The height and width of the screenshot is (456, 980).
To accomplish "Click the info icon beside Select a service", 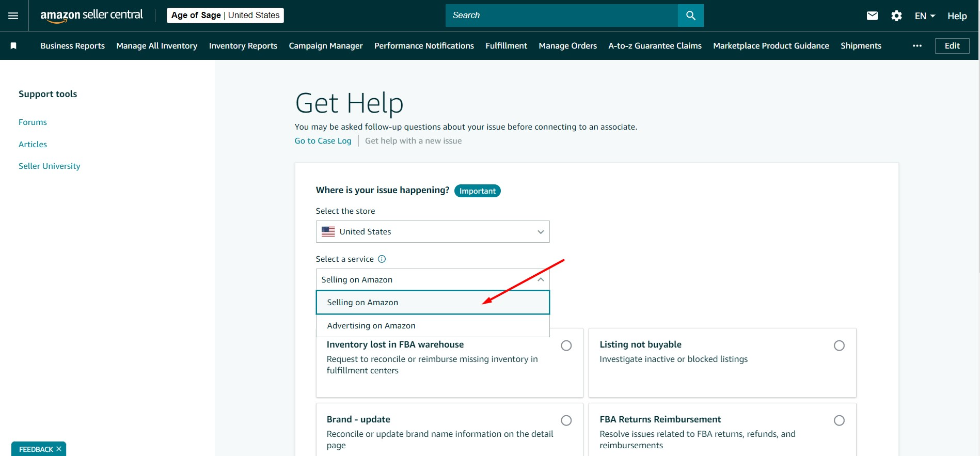I will [382, 259].
